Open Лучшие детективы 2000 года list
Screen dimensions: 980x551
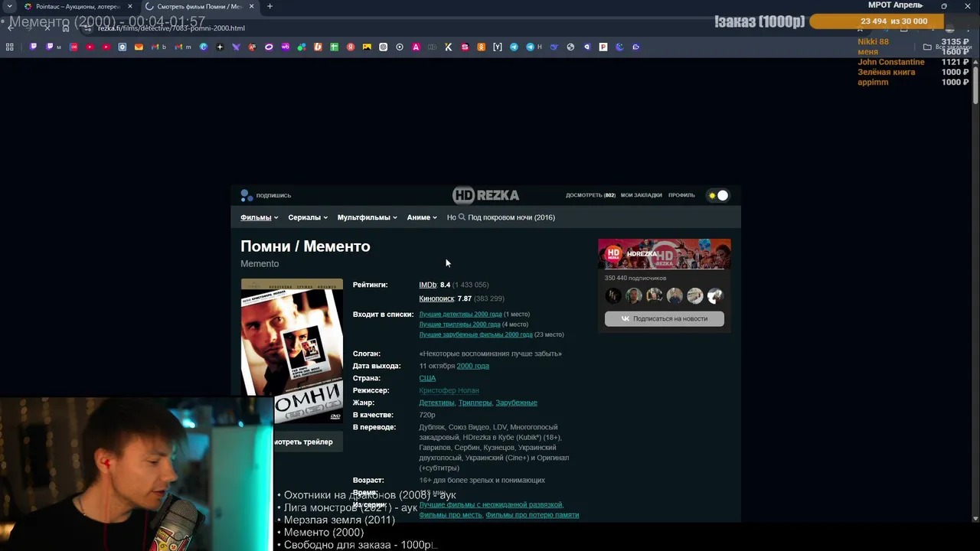point(460,314)
